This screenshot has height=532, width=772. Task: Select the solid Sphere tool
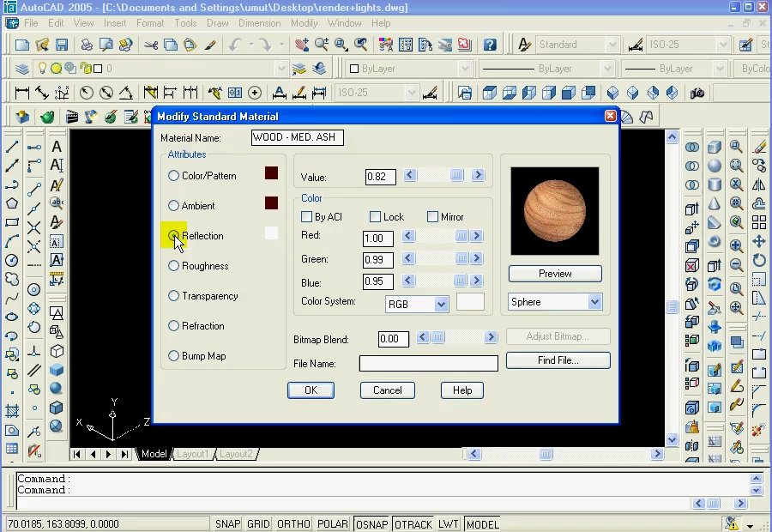(x=56, y=389)
